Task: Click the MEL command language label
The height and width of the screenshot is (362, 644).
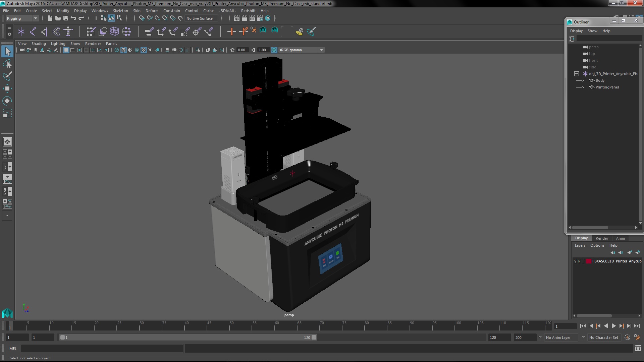Action: [13, 349]
